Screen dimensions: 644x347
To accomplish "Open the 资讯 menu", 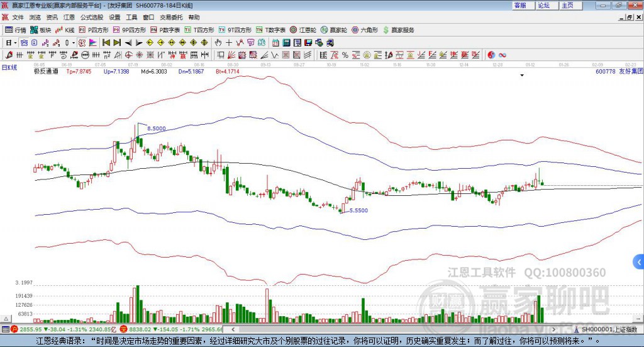I will coord(52,17).
